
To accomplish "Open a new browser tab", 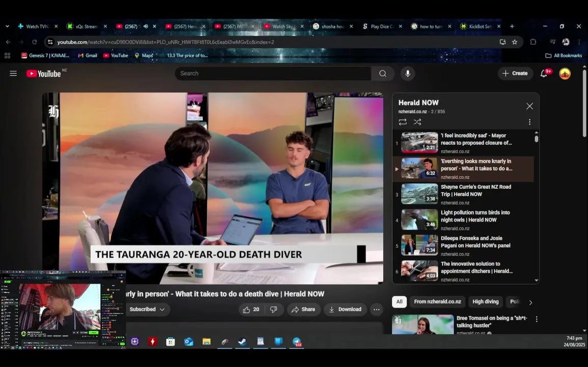I will 512,27.
